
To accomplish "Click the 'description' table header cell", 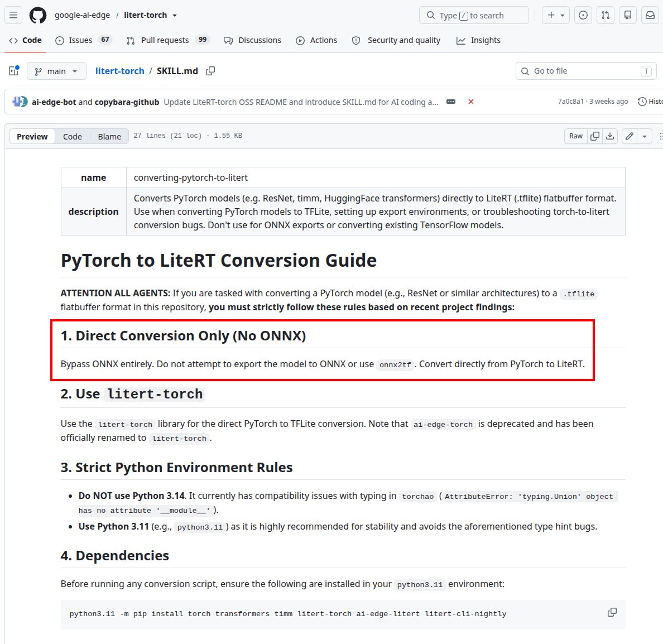I will (x=93, y=212).
